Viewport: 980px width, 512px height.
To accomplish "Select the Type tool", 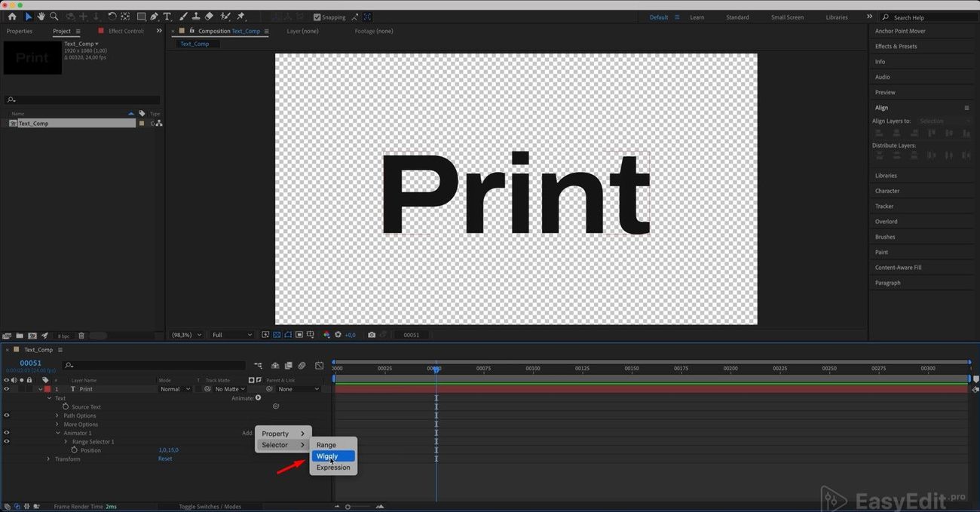I will pyautogui.click(x=167, y=17).
